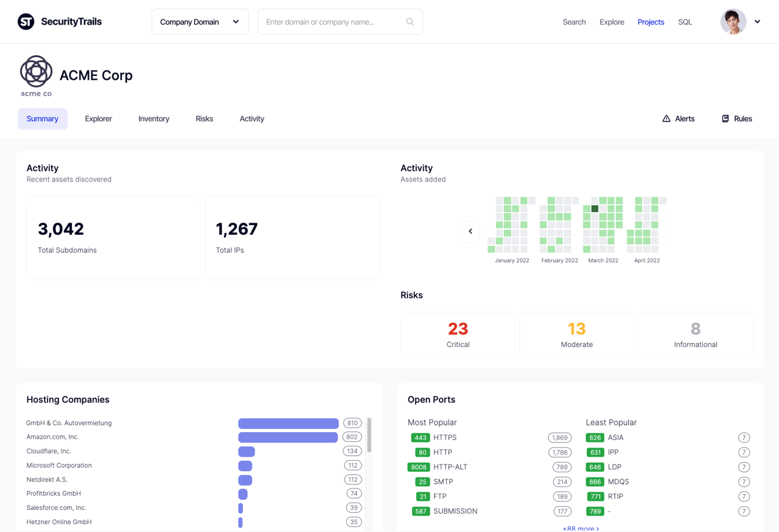Click the 810 count badge for GmbH & Co. Autovermietung

pos(352,423)
